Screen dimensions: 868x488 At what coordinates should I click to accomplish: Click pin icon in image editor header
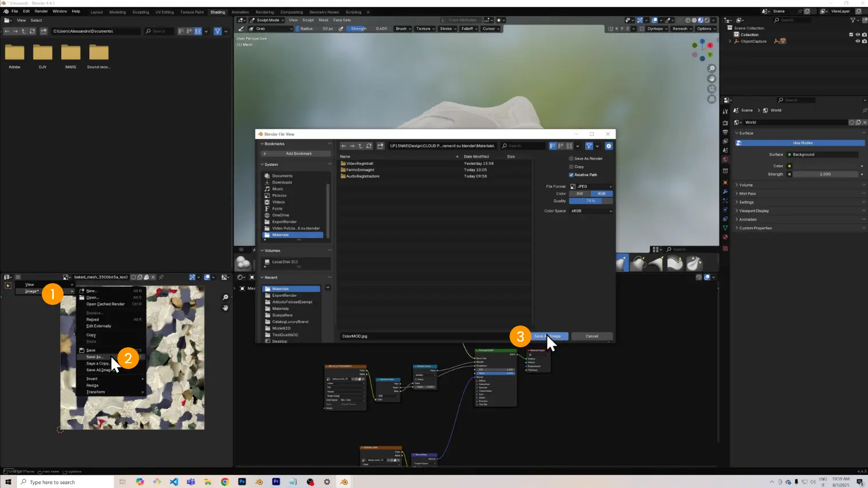pyautogui.click(x=161, y=277)
